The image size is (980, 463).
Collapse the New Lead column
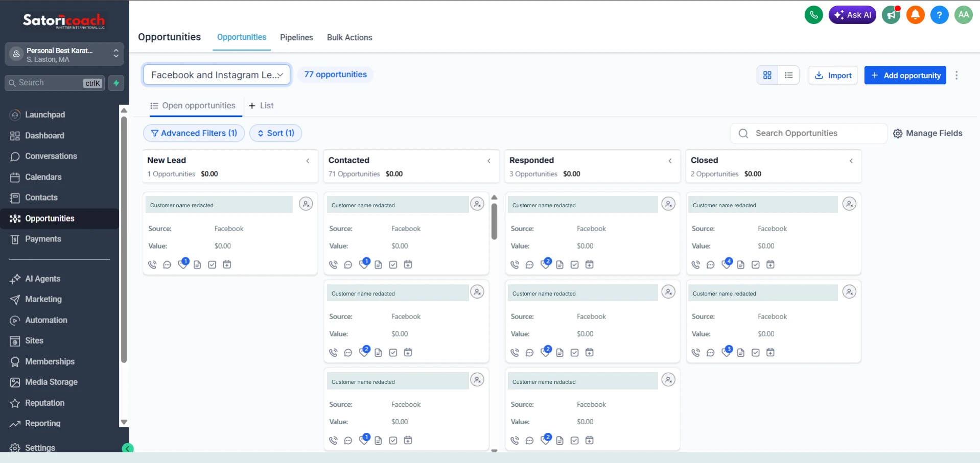308,161
